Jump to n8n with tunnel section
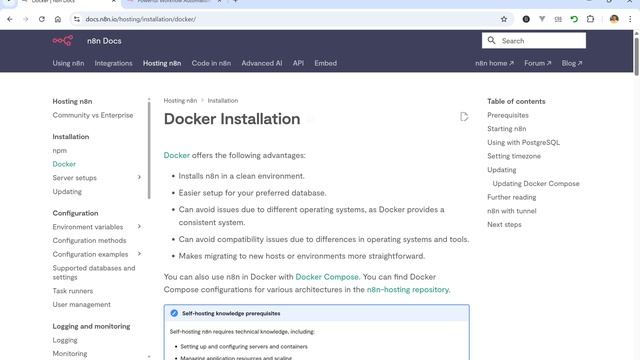640x360 pixels. point(511,211)
